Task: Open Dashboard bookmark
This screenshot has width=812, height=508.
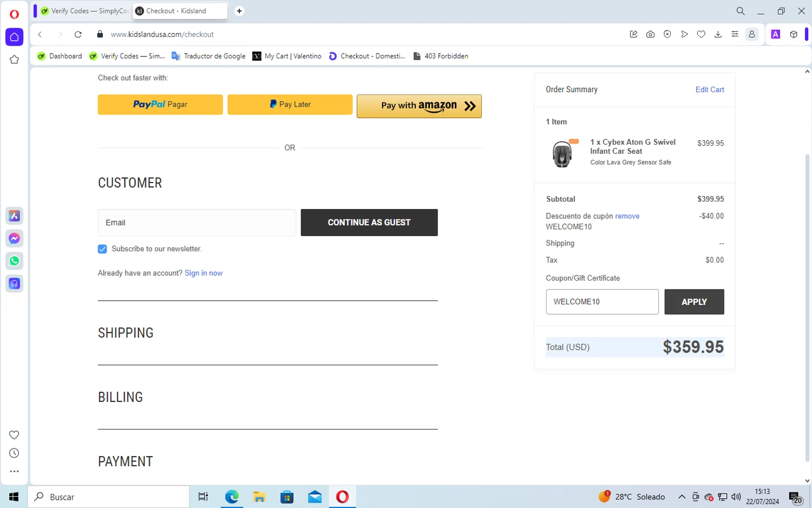Action: pyautogui.click(x=60, y=56)
